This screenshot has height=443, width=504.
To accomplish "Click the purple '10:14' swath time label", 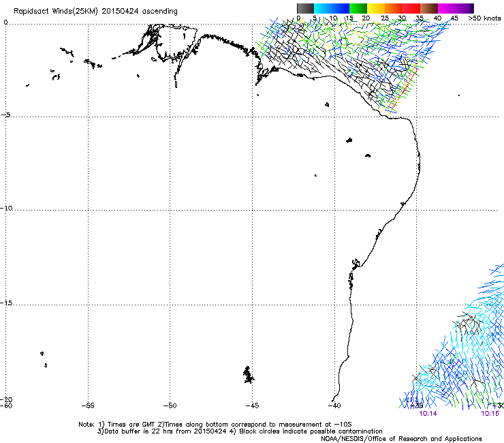I will [428, 414].
